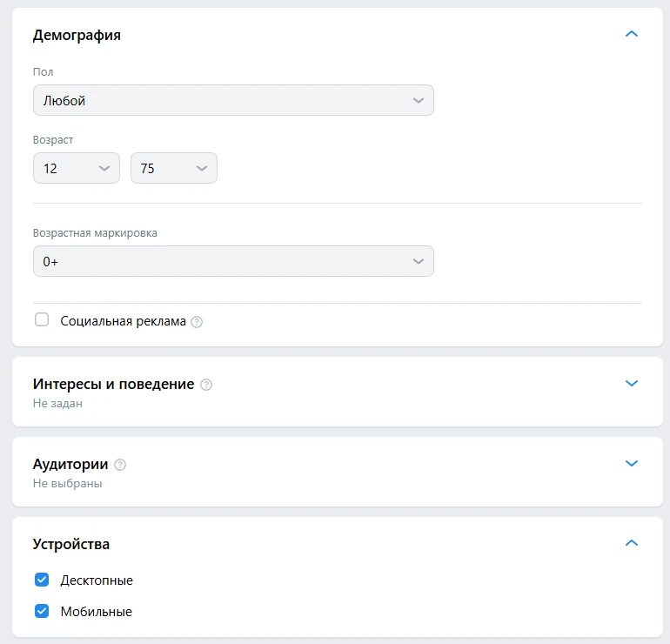The height and width of the screenshot is (644, 670).
Task: Enable the Социальная реклама checkbox
Action: coord(42,320)
